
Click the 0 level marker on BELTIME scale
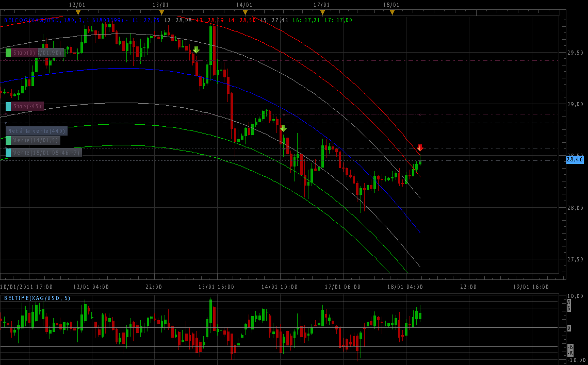(x=569, y=328)
